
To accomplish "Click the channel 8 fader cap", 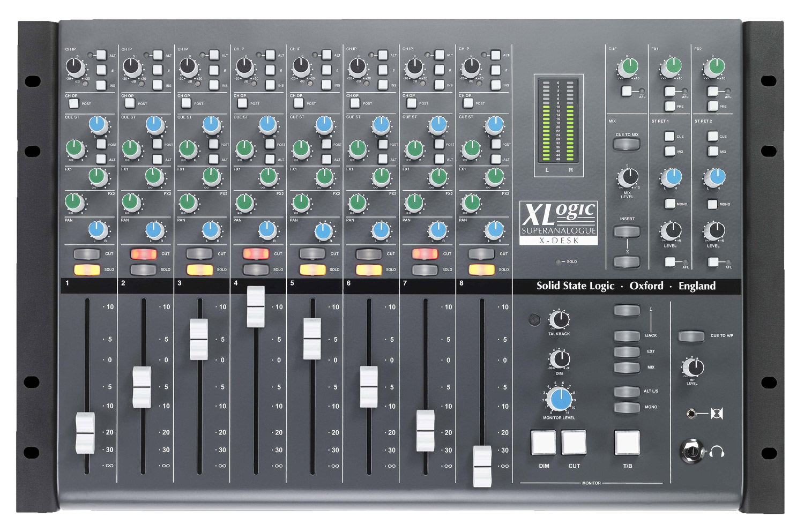I will click(482, 466).
